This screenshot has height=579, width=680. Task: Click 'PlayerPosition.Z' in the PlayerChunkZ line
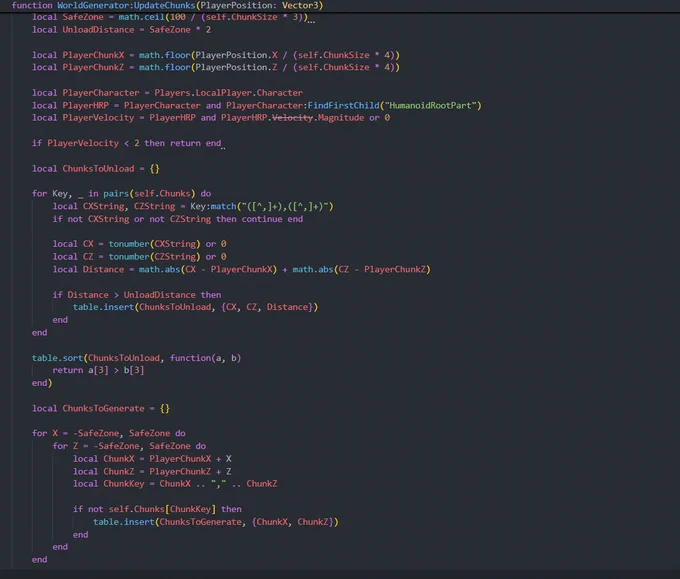tap(236, 67)
